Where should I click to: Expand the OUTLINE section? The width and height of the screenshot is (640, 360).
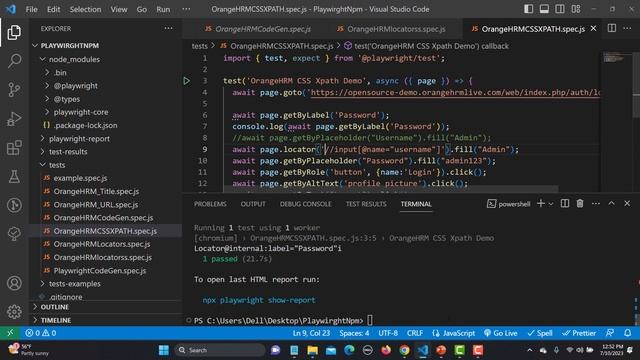[x=54, y=307]
